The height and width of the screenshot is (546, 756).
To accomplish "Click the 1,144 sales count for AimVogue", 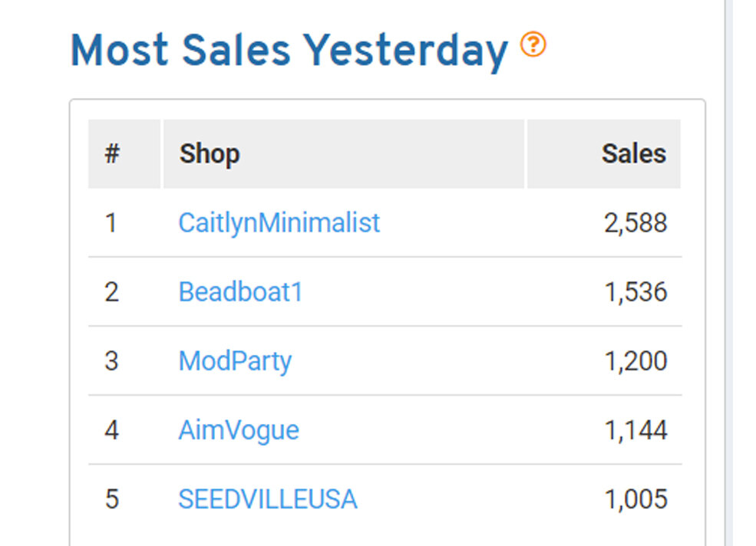I will coord(636,430).
